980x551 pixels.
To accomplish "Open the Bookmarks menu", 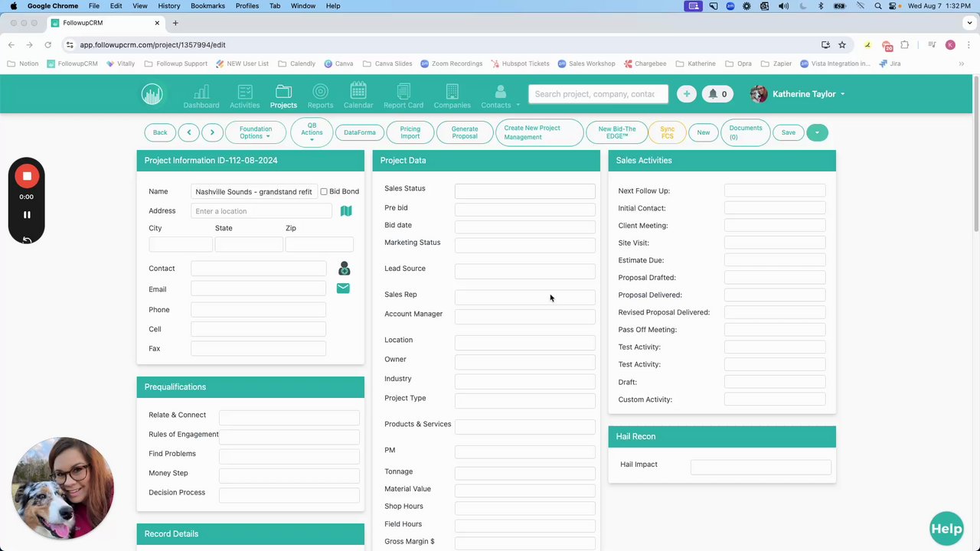I will coord(207,5).
